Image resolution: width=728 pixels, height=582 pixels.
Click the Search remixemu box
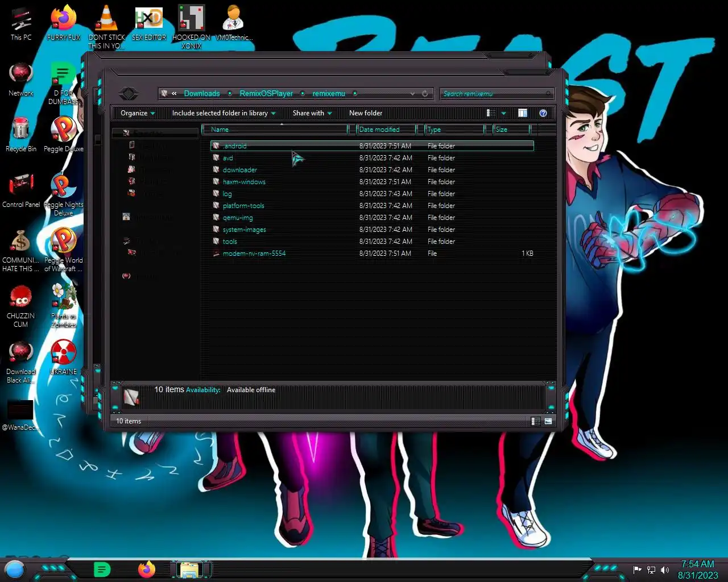(497, 94)
